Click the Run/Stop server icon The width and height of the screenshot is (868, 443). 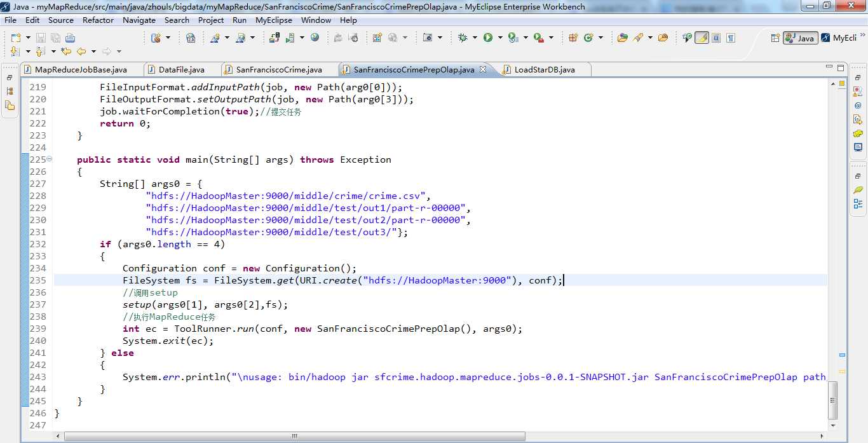tap(290, 37)
